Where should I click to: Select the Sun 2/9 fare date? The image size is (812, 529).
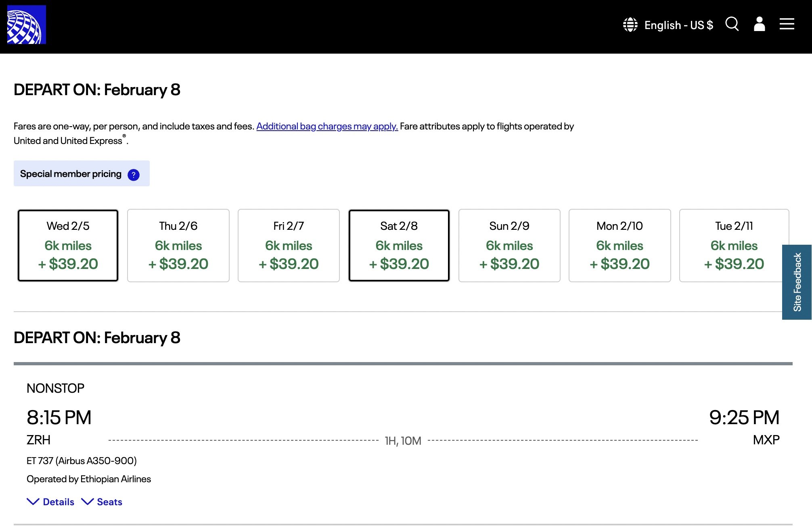(x=509, y=245)
